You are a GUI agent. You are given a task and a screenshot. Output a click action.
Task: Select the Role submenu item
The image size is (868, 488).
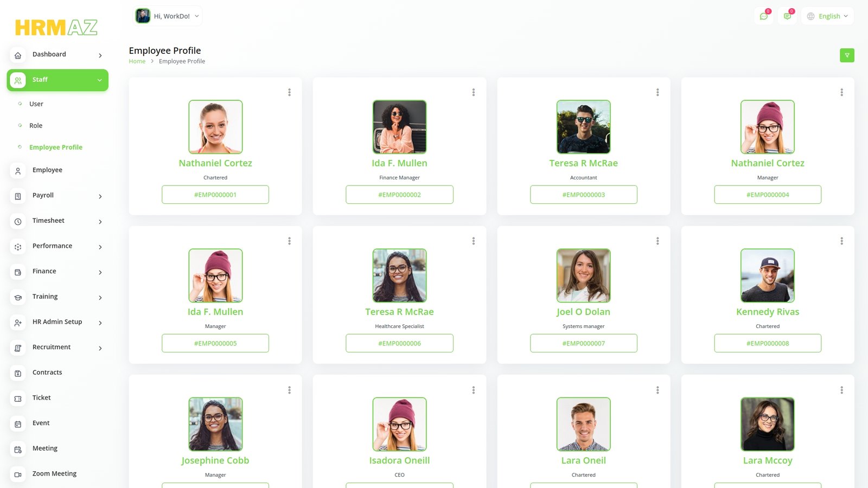pyautogui.click(x=36, y=126)
